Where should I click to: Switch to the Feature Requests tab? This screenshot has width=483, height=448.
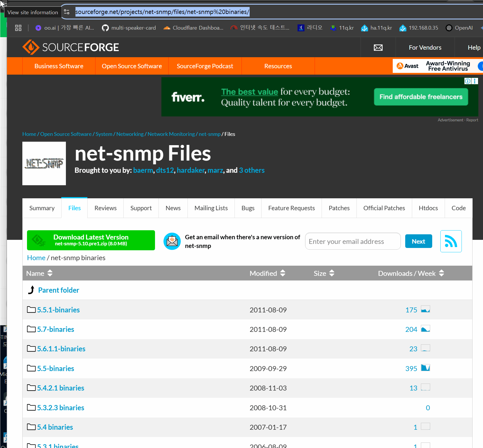[291, 208]
